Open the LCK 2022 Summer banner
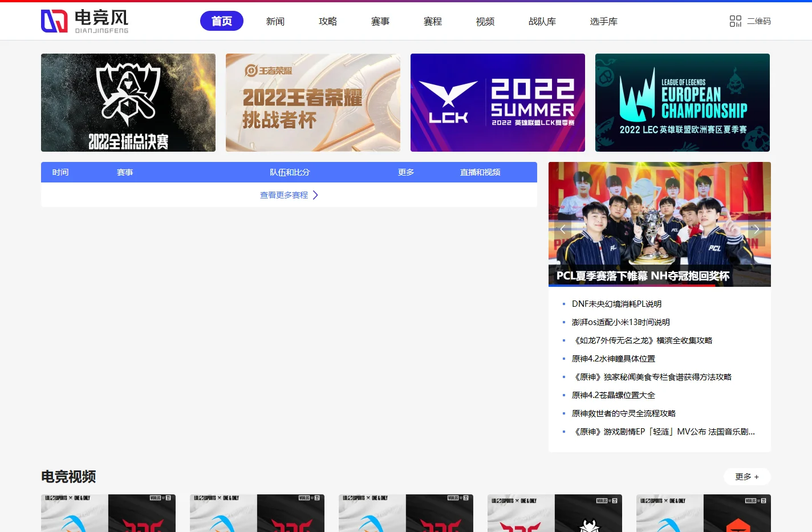The image size is (812, 532). (x=498, y=103)
